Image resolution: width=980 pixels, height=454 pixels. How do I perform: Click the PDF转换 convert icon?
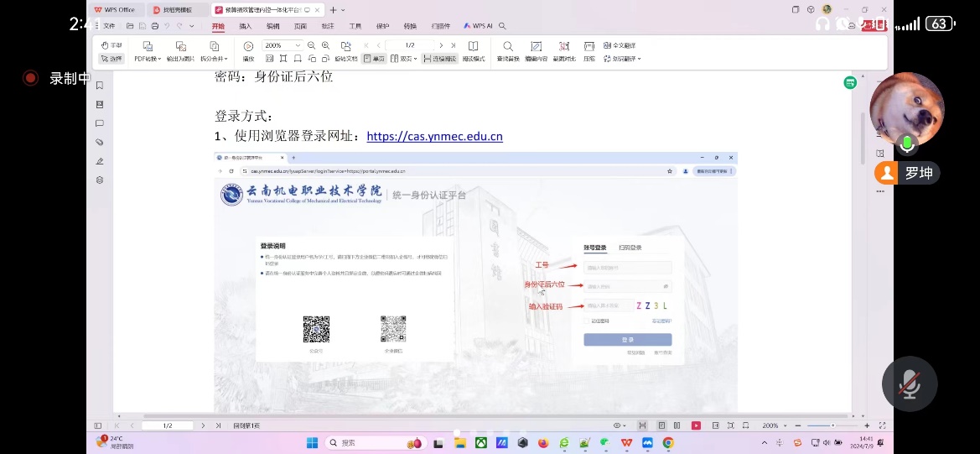pos(148,46)
